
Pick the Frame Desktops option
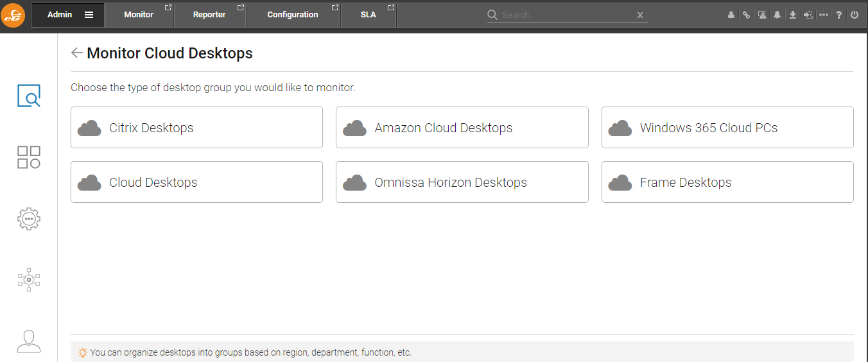click(727, 182)
